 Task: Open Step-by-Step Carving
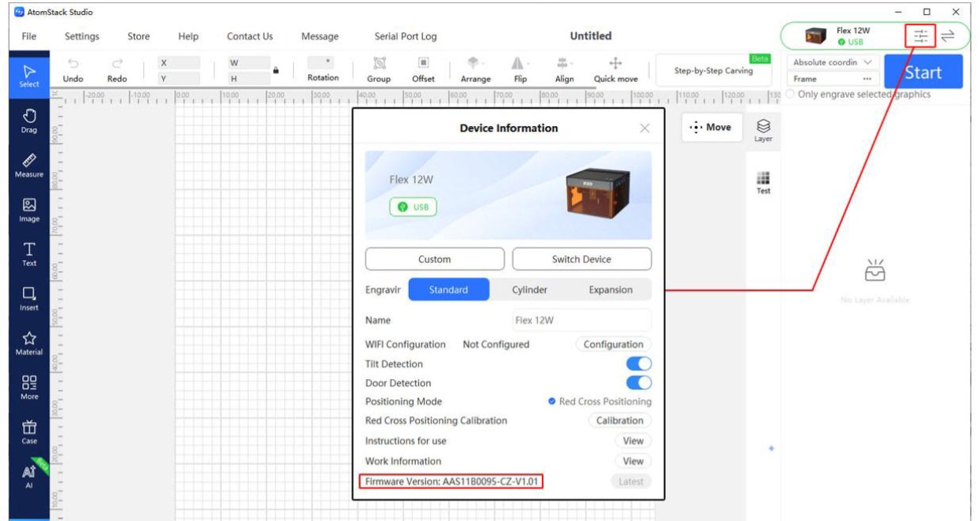point(714,71)
